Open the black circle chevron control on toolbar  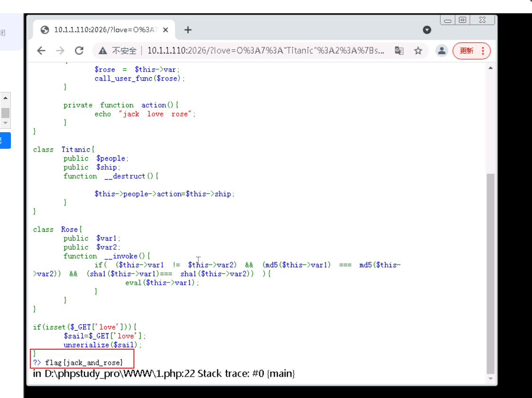click(x=427, y=29)
